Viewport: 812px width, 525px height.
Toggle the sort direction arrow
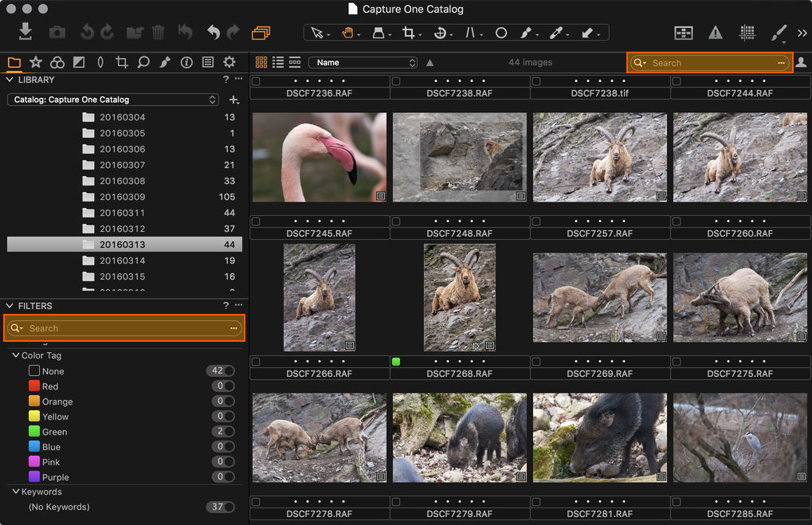430,63
